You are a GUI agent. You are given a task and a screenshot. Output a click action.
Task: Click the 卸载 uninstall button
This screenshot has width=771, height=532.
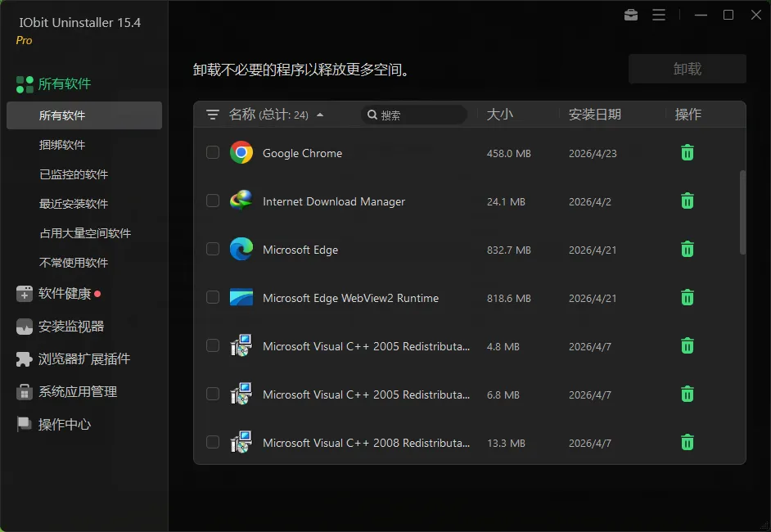[687, 69]
